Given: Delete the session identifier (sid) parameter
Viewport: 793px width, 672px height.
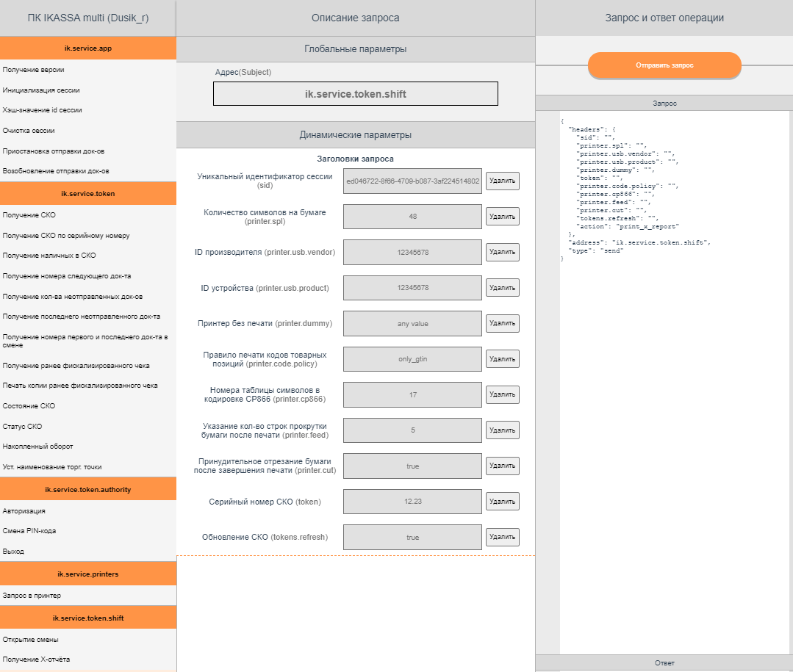Looking at the screenshot, I should tap(502, 181).
